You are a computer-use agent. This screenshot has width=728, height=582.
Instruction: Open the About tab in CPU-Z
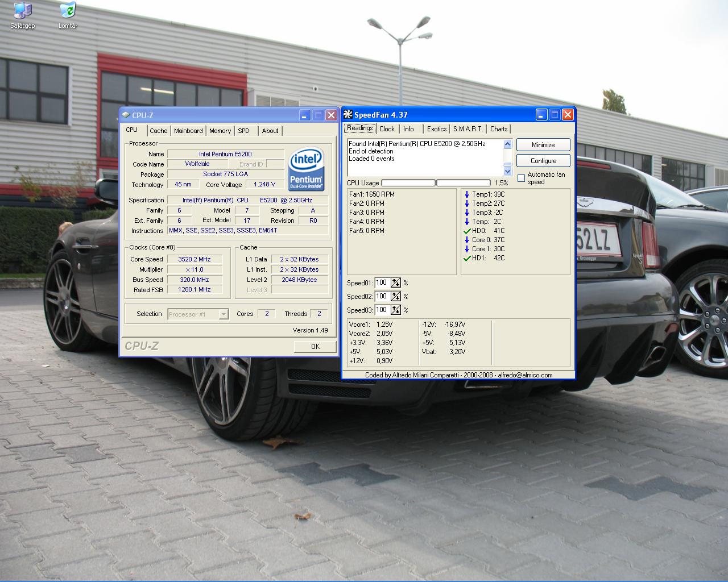[x=270, y=131]
